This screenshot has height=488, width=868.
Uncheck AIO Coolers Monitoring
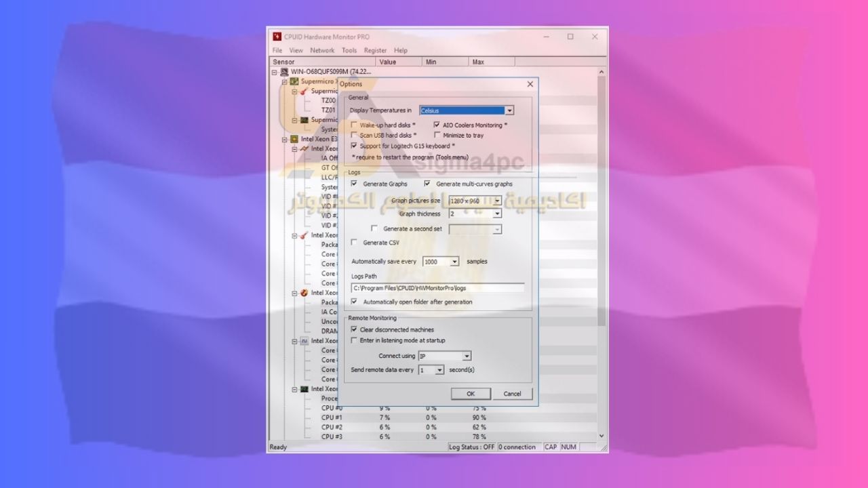(437, 125)
